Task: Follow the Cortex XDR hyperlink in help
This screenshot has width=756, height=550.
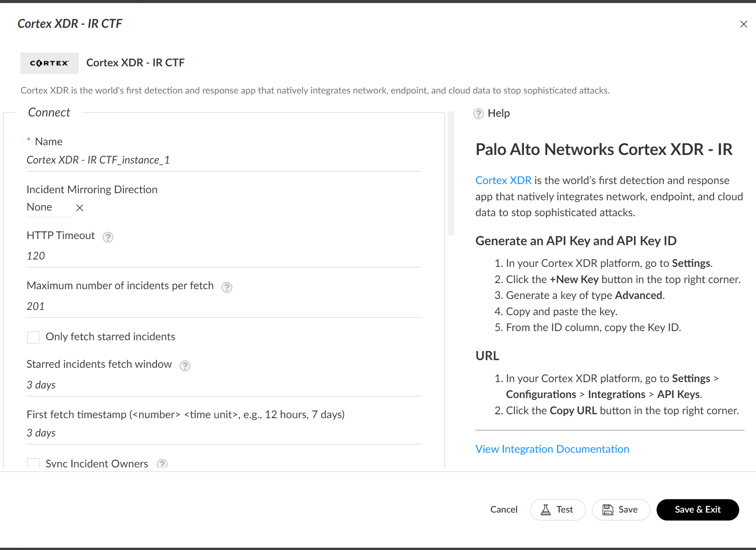Action: tap(503, 180)
